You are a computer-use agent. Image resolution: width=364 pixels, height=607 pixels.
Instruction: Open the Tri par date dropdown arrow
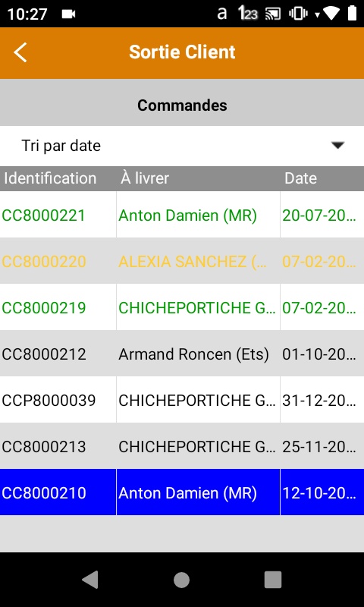point(337,145)
